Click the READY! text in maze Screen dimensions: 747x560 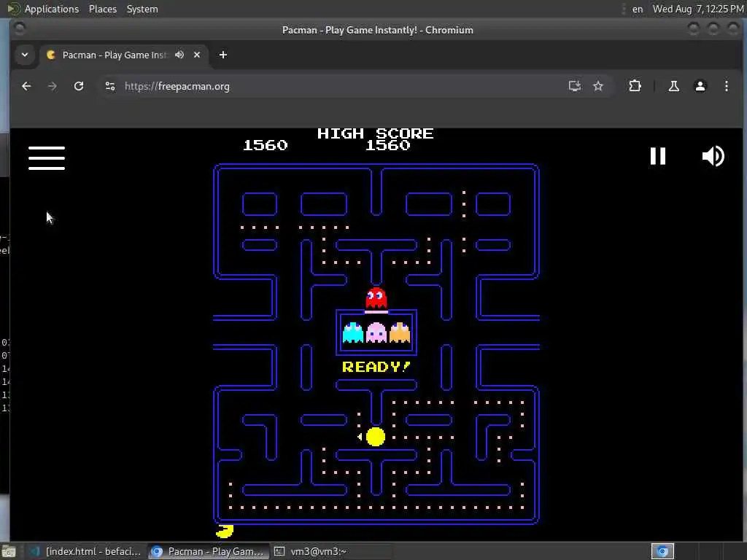pos(376,367)
